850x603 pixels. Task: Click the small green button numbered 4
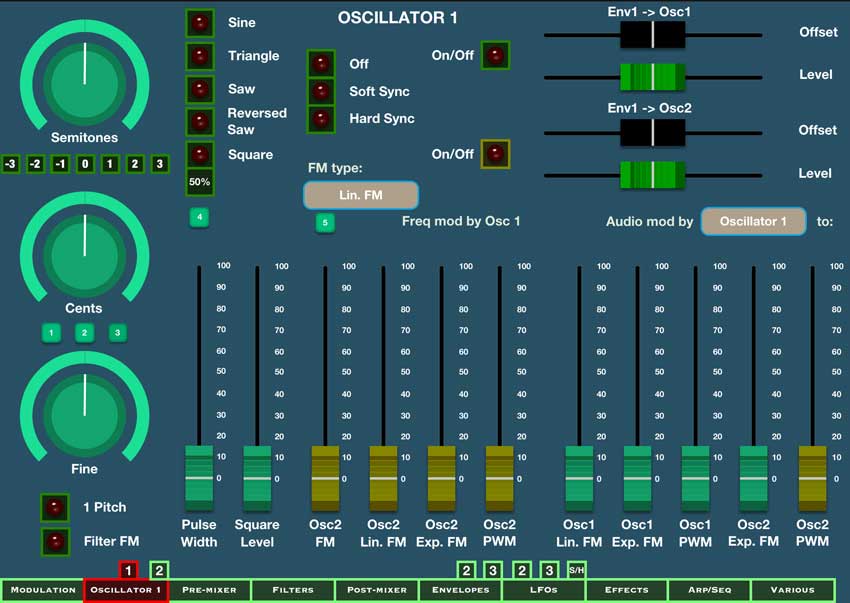tap(201, 216)
